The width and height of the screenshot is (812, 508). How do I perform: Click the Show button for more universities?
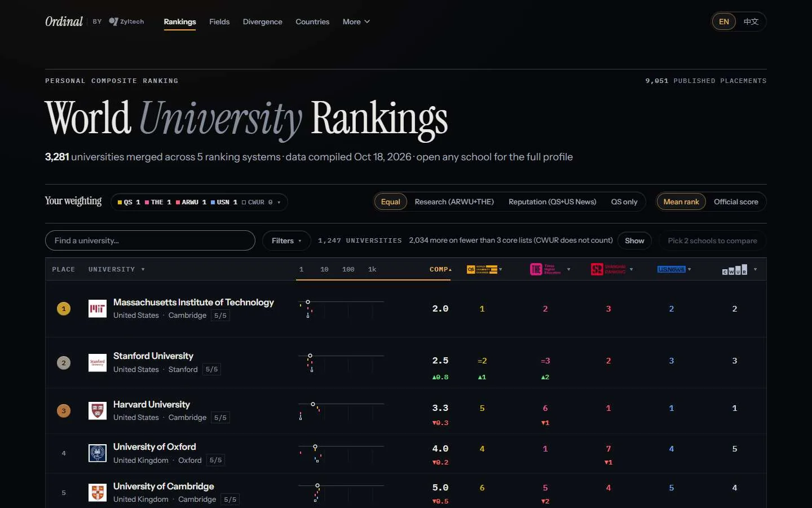634,240
